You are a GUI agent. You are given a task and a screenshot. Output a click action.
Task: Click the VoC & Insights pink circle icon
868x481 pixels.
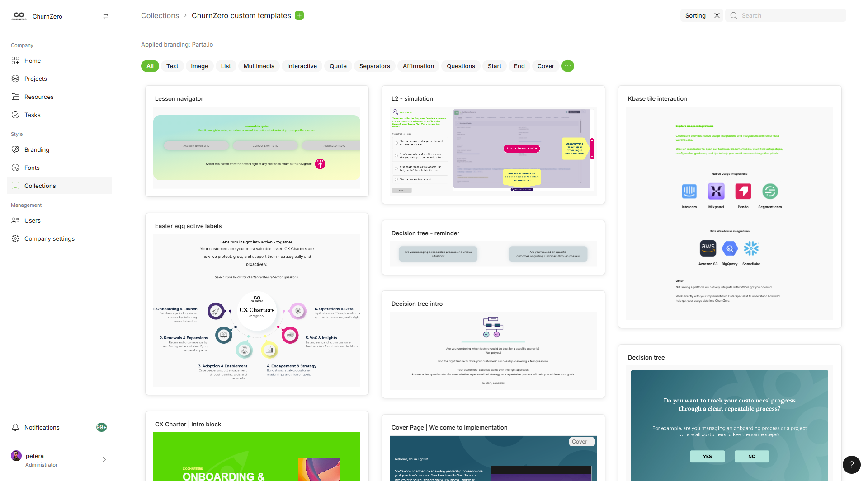coord(290,335)
